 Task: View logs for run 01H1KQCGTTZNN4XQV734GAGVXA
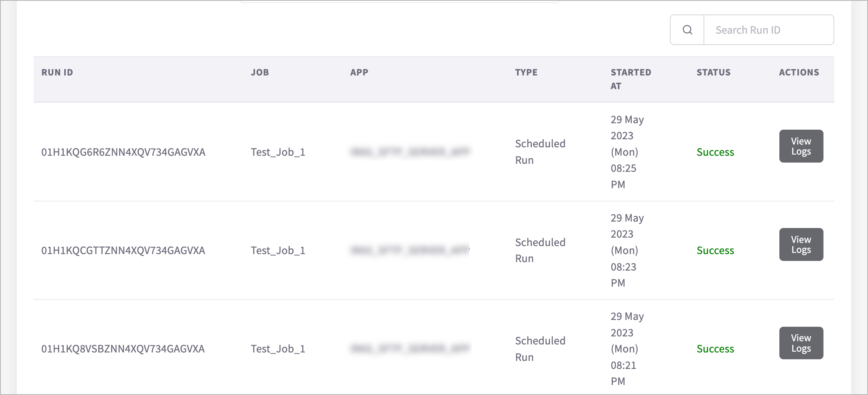coord(801,244)
